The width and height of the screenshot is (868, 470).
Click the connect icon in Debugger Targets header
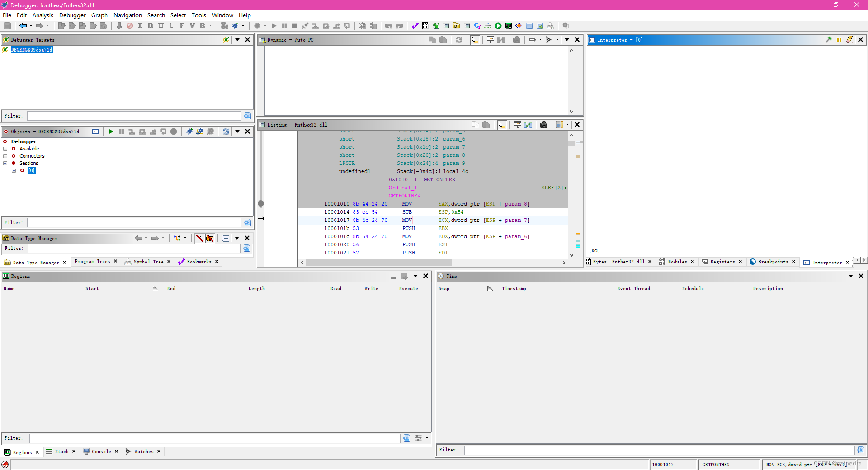pyautogui.click(x=226, y=40)
